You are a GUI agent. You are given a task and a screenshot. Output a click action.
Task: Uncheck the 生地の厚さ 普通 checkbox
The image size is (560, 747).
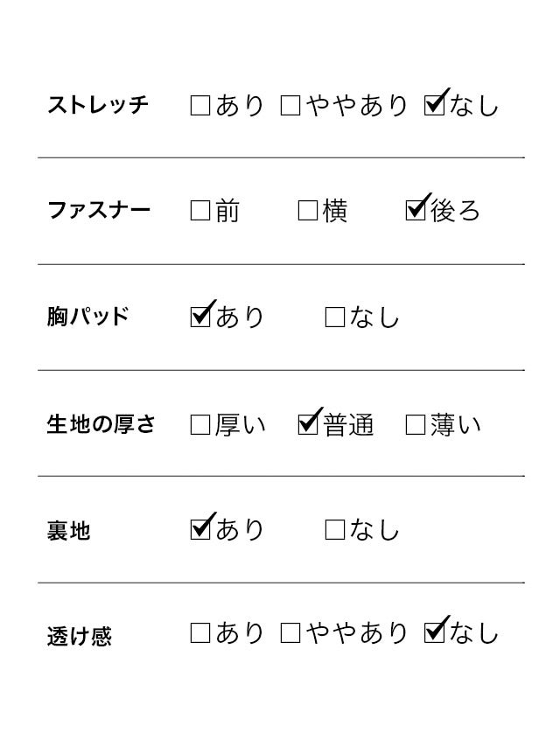(x=308, y=425)
